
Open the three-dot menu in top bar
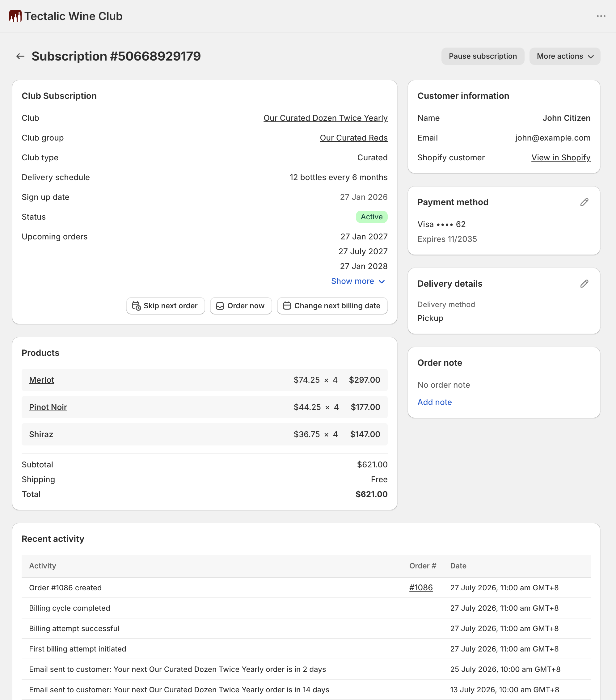click(x=601, y=16)
